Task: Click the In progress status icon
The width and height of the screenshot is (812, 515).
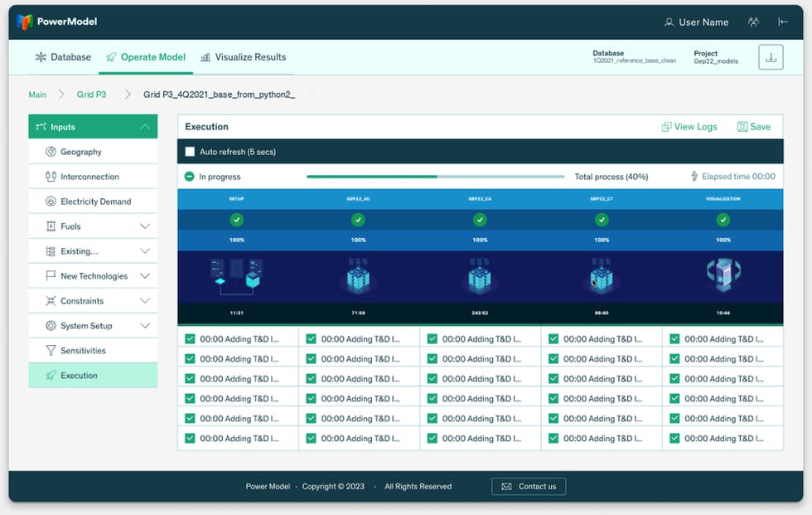Action: 190,177
